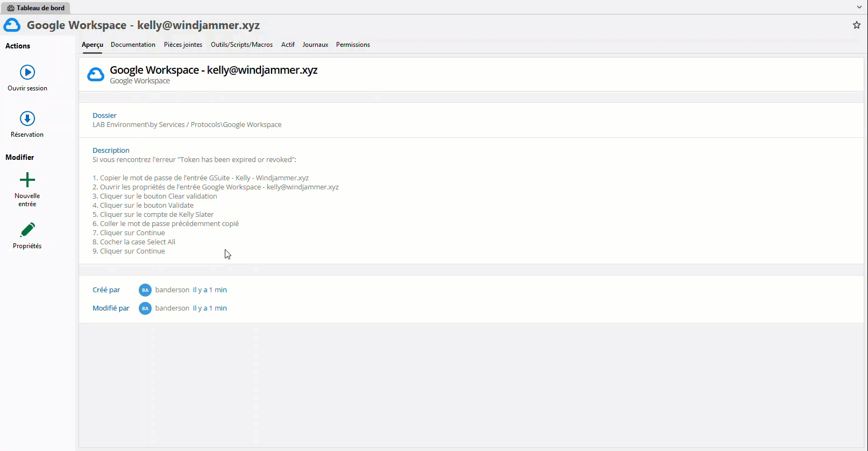Click banderson avatar next to Créé par

145,290
